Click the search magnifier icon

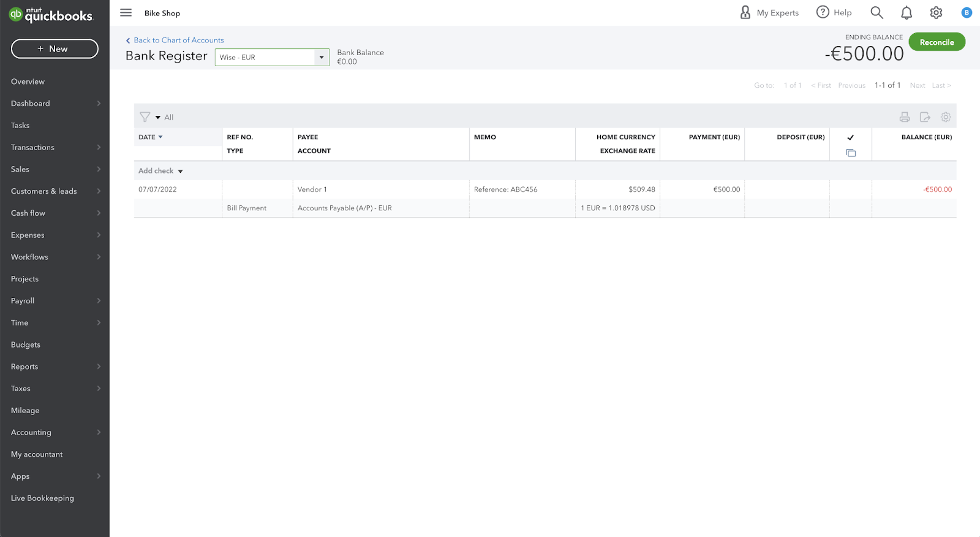876,12
